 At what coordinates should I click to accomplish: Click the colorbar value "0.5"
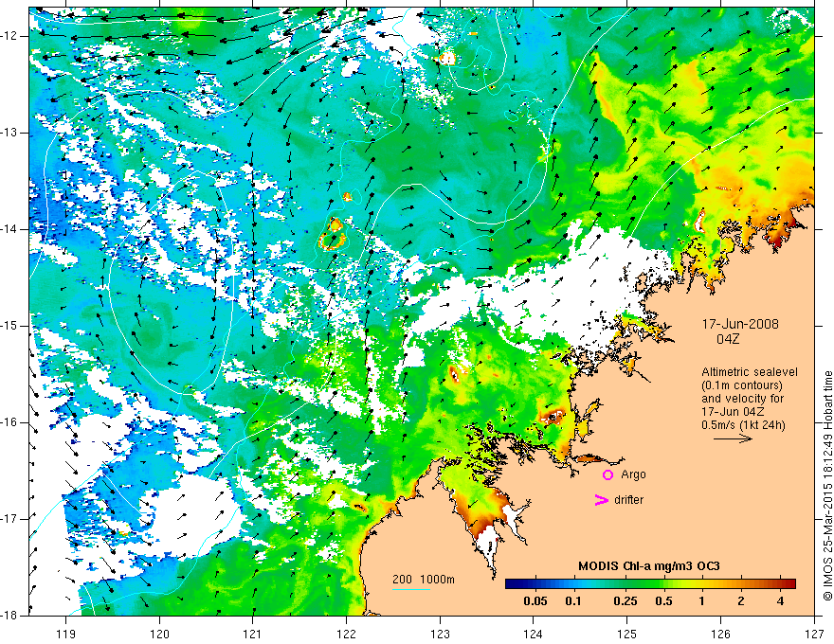663,601
